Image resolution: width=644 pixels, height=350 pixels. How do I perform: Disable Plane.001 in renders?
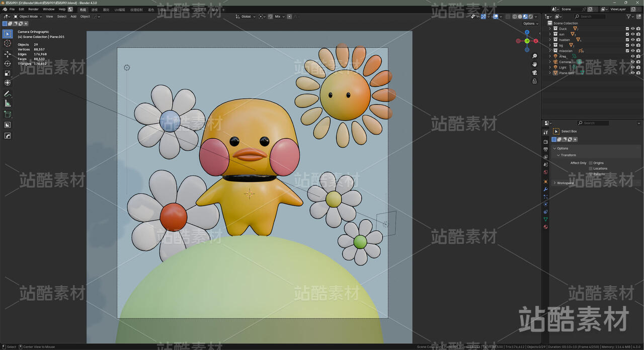tap(638, 73)
